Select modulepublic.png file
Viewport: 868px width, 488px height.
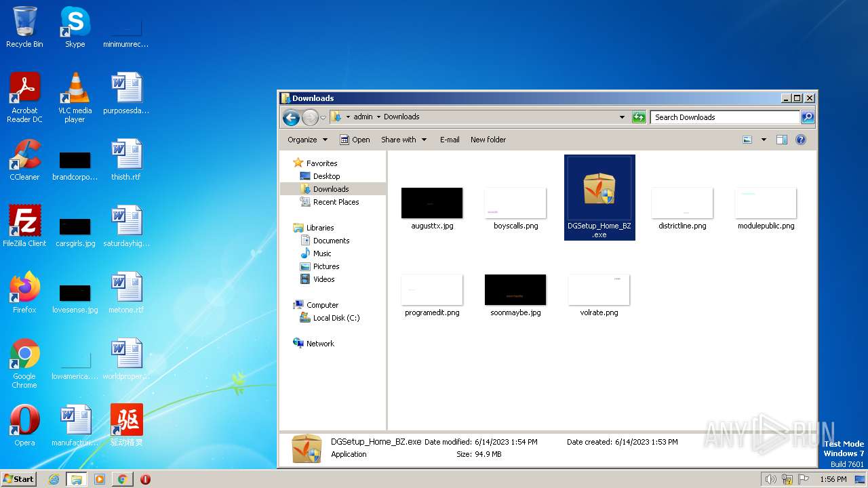[766, 209]
